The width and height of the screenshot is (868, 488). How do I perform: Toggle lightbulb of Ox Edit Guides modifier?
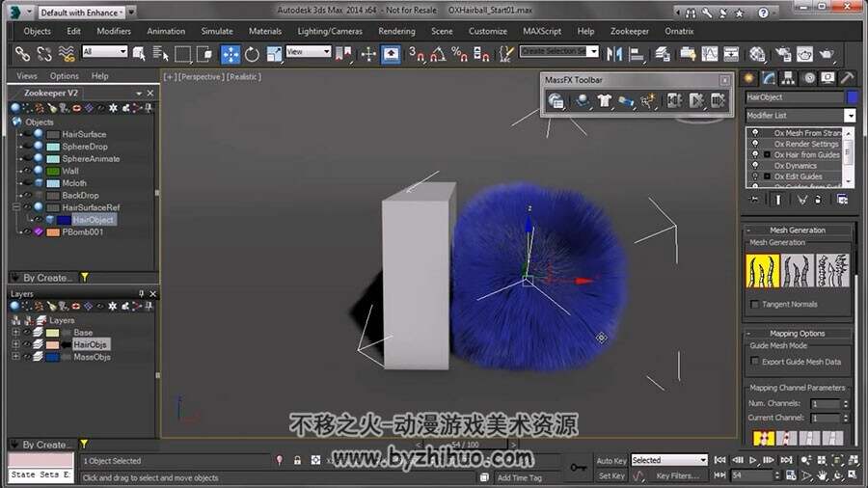[755, 176]
